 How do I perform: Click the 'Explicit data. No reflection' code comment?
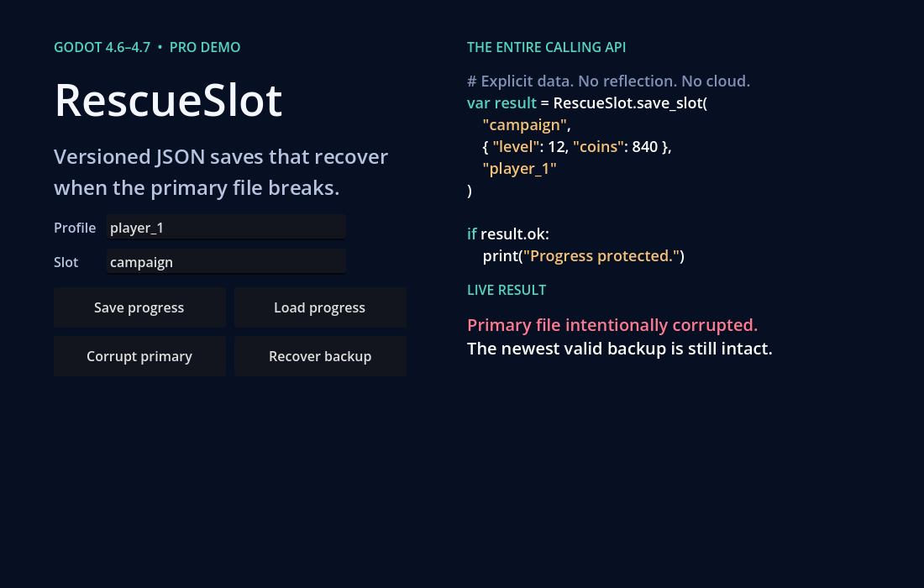609,81
